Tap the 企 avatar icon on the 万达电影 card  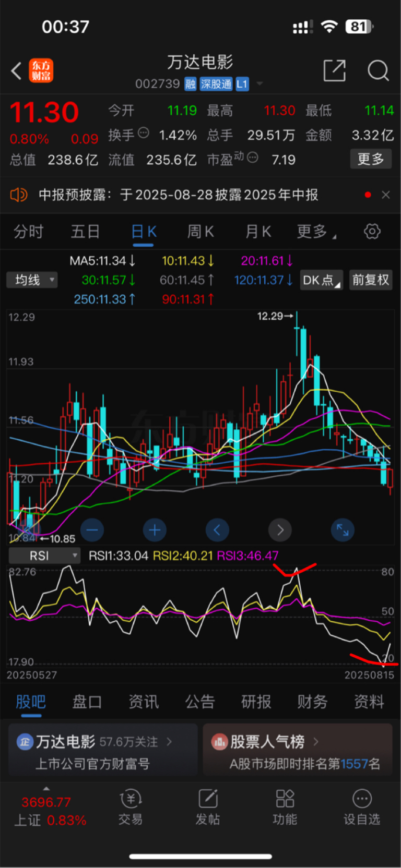point(25,742)
